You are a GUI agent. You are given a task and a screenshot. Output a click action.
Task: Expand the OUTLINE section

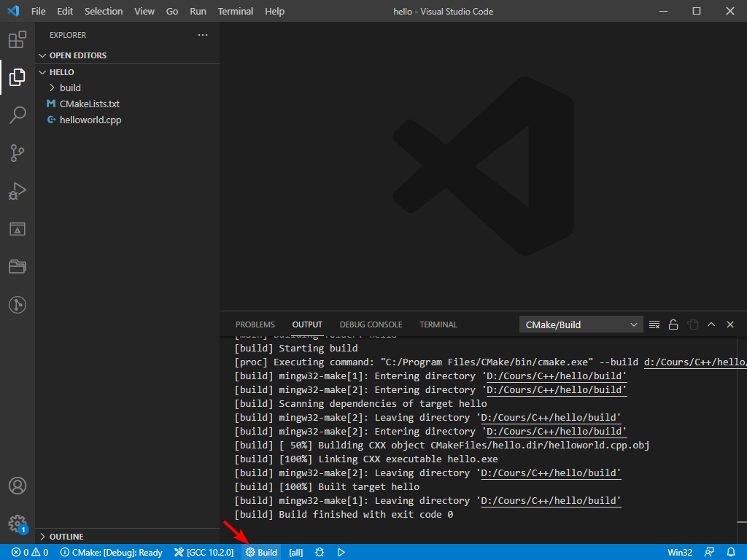coord(127,537)
